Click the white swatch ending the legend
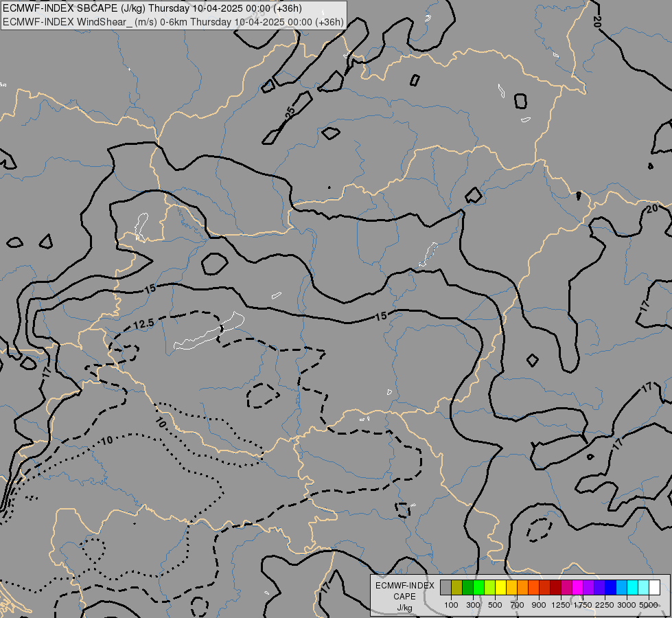Viewport: 672px width, 618px height. tap(654, 587)
